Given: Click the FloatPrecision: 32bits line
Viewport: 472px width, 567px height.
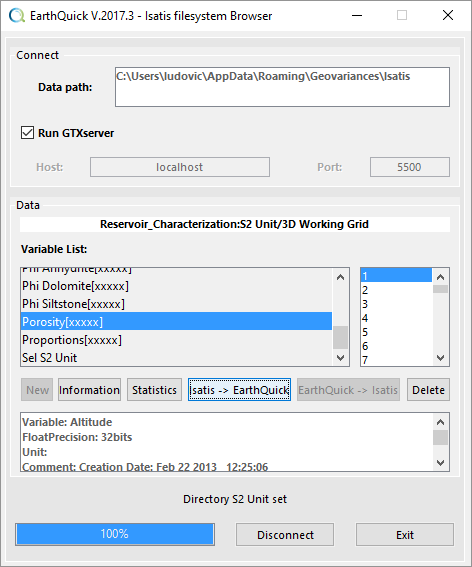Looking at the screenshot, I should (x=77, y=437).
